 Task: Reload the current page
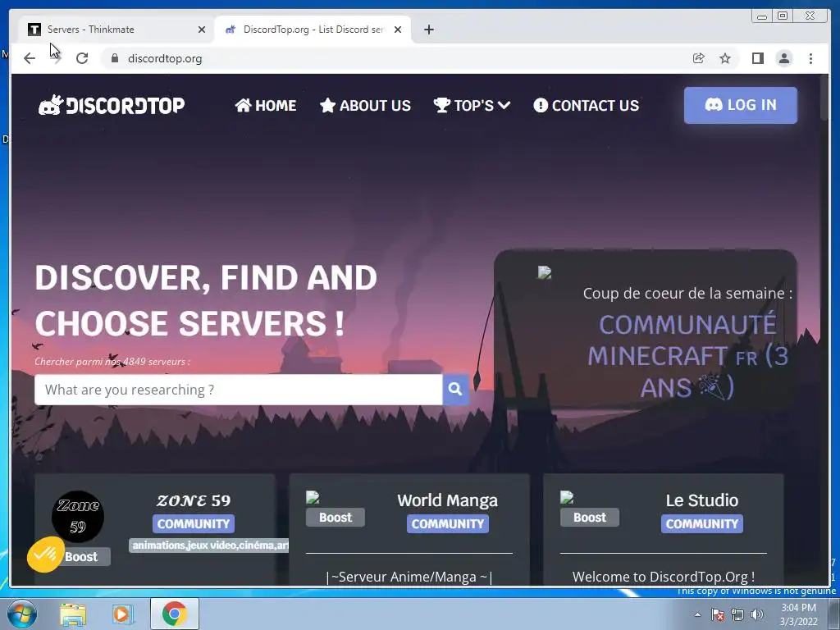(82, 58)
